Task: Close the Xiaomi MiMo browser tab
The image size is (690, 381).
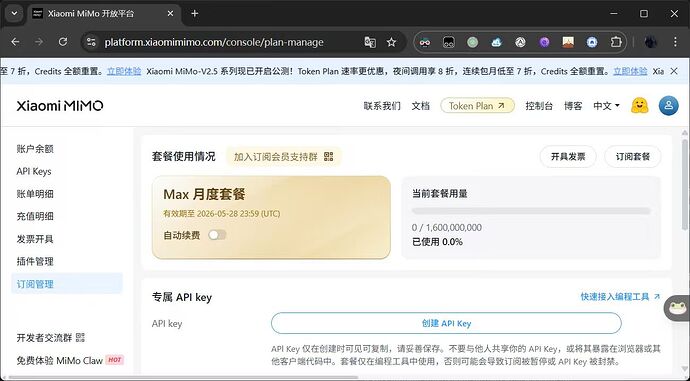Action: 170,14
